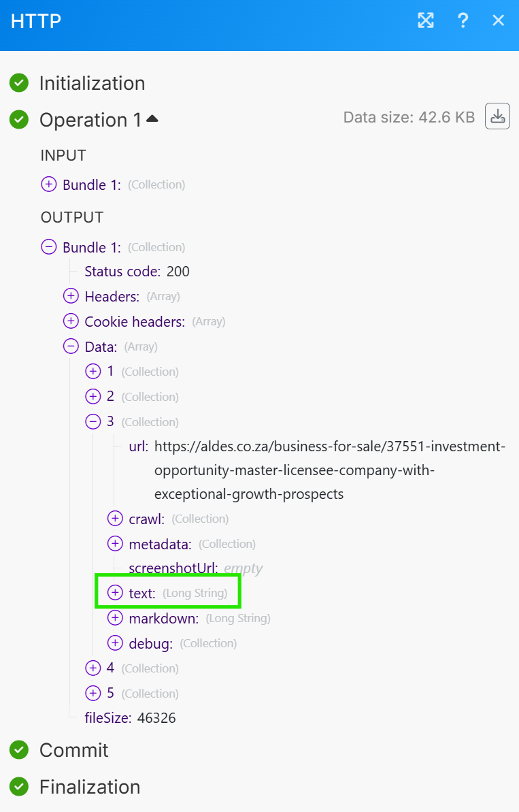Click the expand-to-fullscreen icon in header
This screenshot has width=519, height=812.
click(x=426, y=20)
